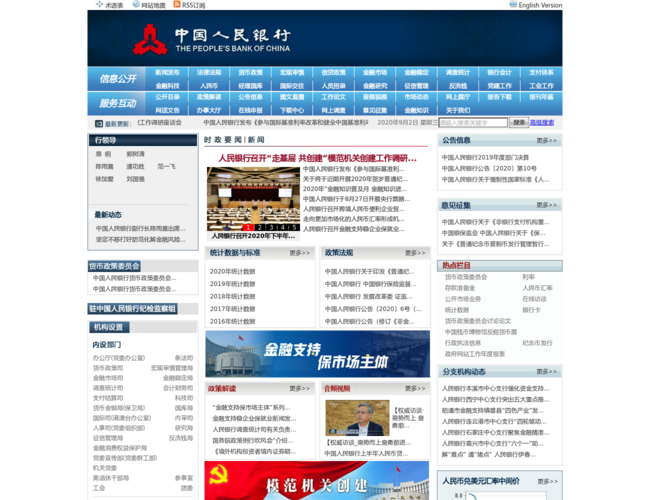Open the 新闻发布 menu item

[167, 73]
